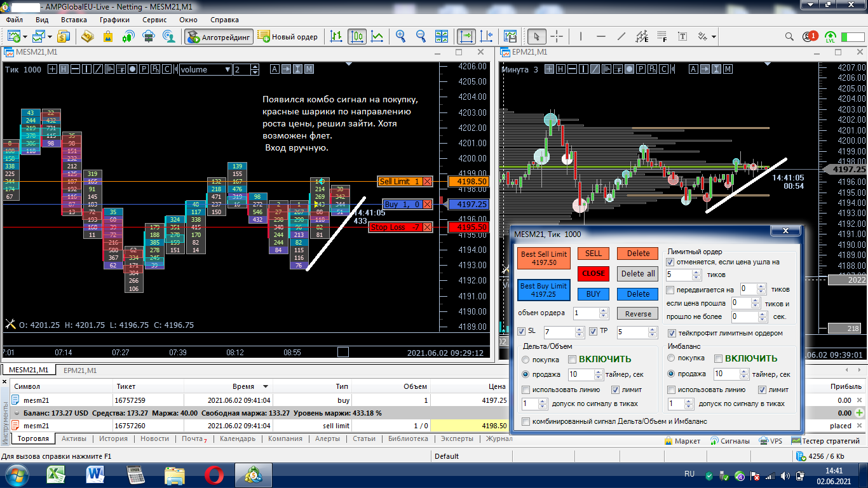This screenshot has width=868, height=488.
Task: Switch to the Журнал tab
Action: click(x=499, y=438)
